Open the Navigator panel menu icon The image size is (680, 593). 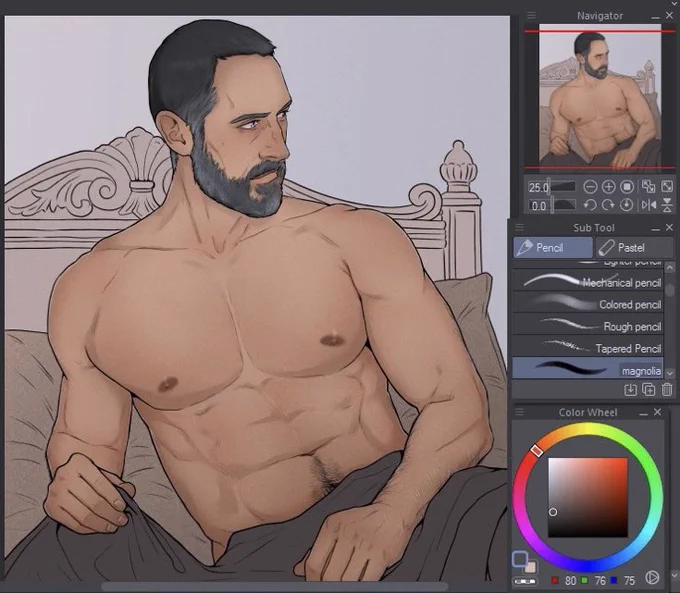pos(532,16)
